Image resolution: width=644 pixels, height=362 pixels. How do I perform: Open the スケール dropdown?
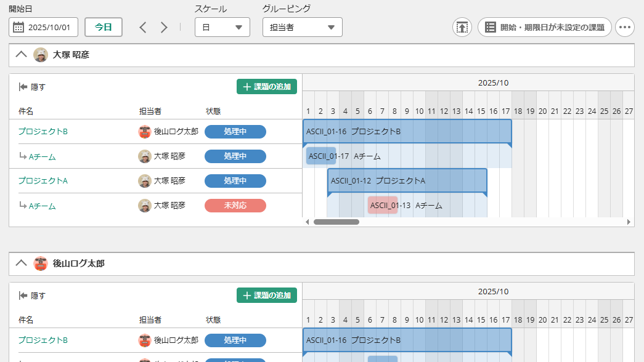coord(222,27)
